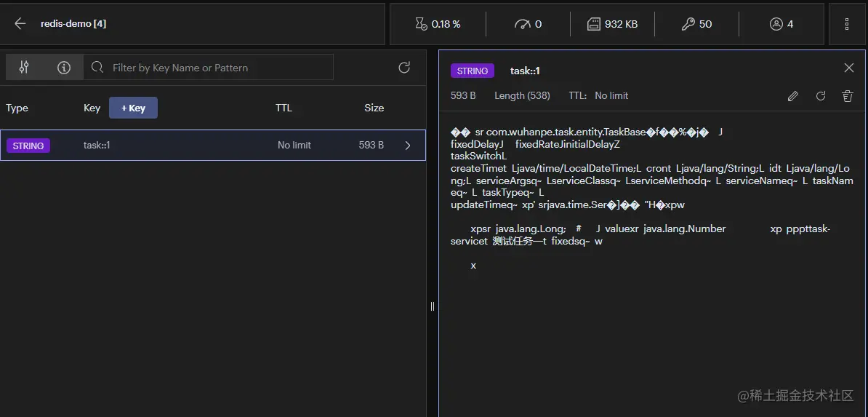Click the commands per second gauge icon
This screenshot has width=868, height=417.
522,24
